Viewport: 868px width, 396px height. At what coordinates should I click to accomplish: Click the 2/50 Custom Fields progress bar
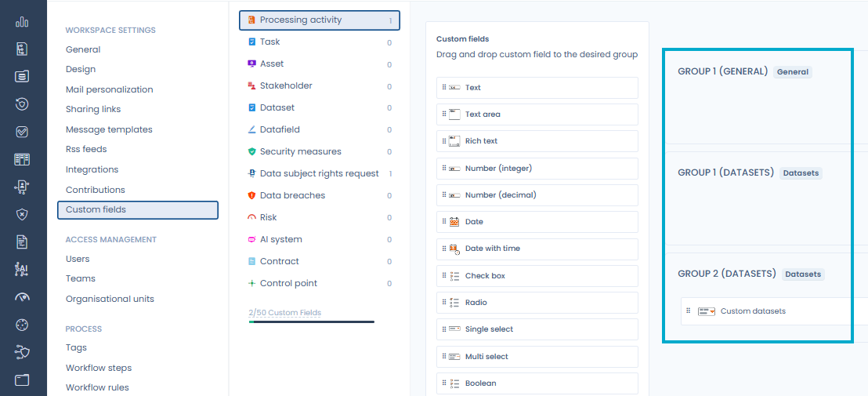coord(312,322)
